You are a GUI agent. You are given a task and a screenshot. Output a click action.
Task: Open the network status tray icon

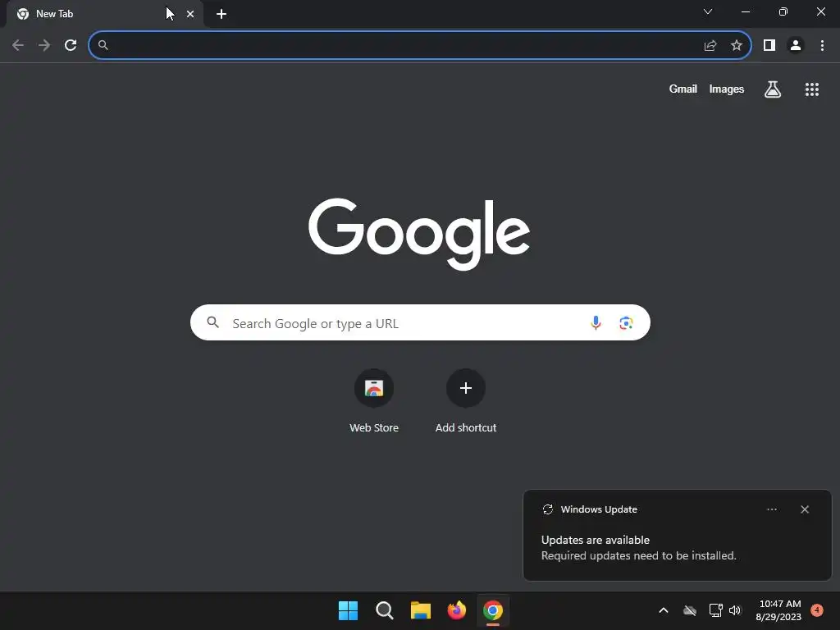point(715,610)
